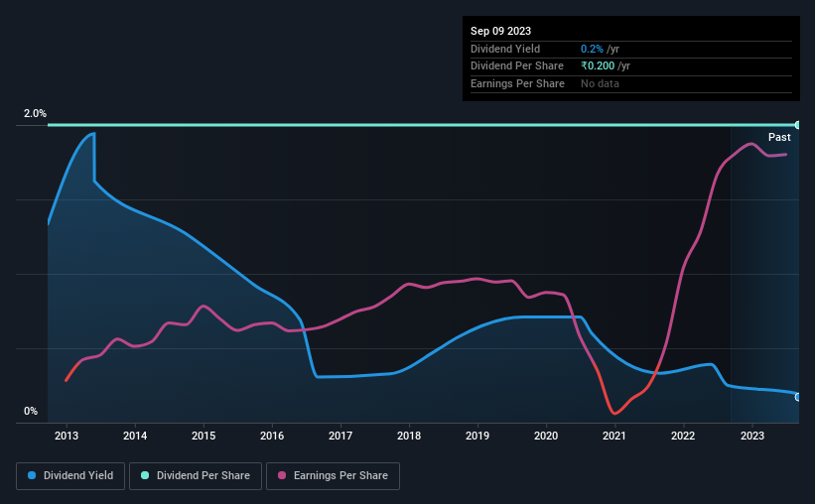Select the 2019 x-axis label
Screen dimensions: 815x504
click(x=477, y=436)
